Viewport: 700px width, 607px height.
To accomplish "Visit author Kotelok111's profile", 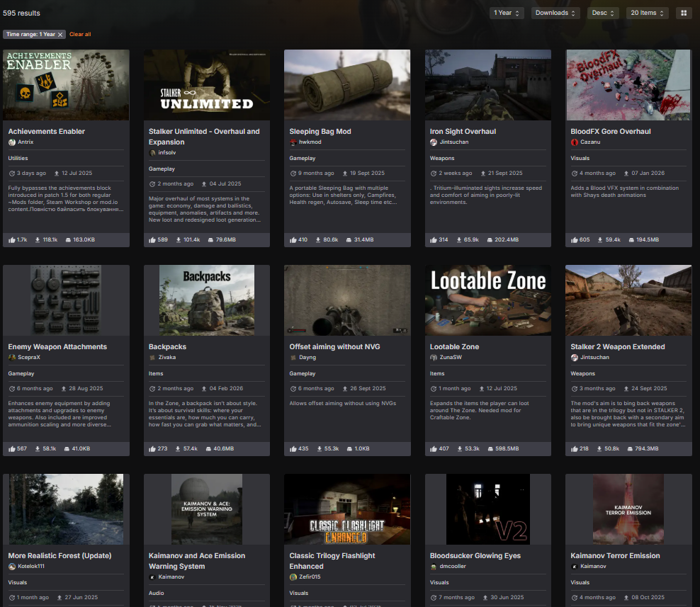I will [31, 567].
